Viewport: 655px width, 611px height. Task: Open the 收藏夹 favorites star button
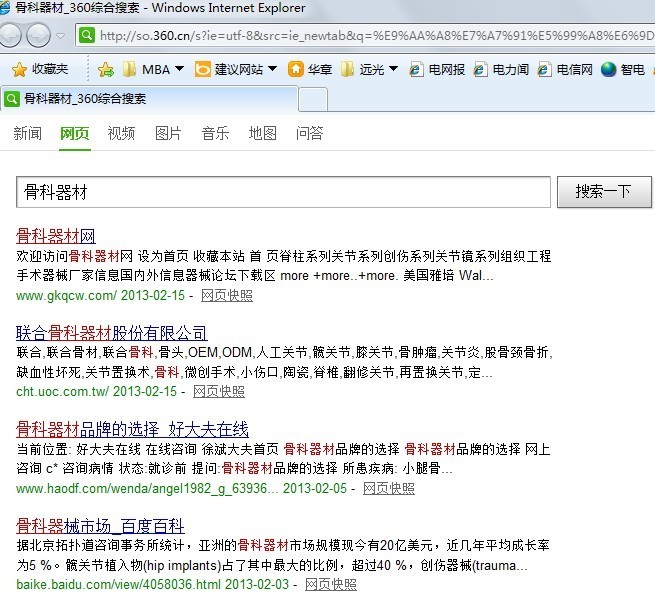[x=40, y=69]
